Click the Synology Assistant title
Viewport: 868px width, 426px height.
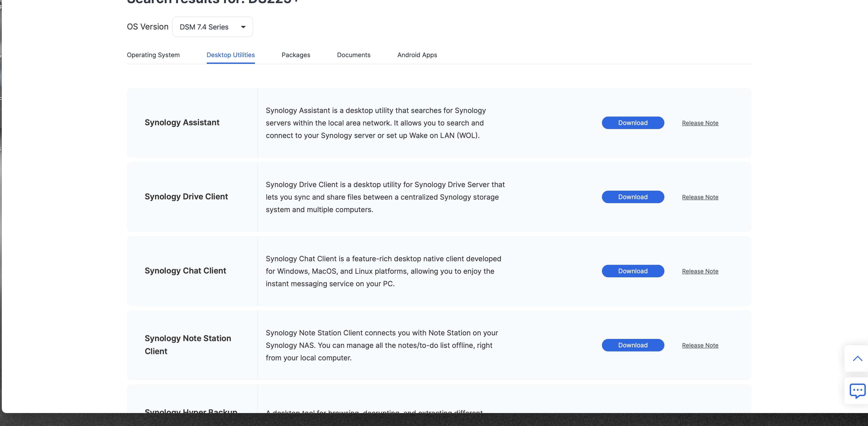tap(182, 122)
